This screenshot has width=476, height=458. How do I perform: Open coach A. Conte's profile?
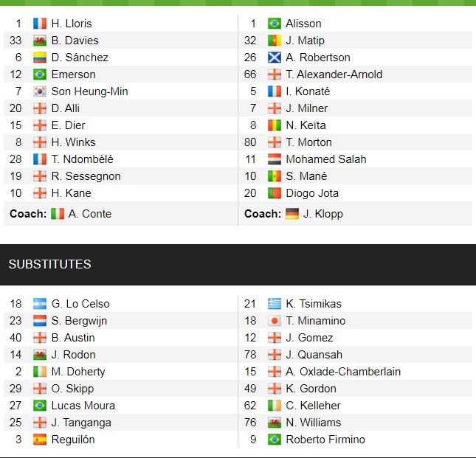[90, 214]
